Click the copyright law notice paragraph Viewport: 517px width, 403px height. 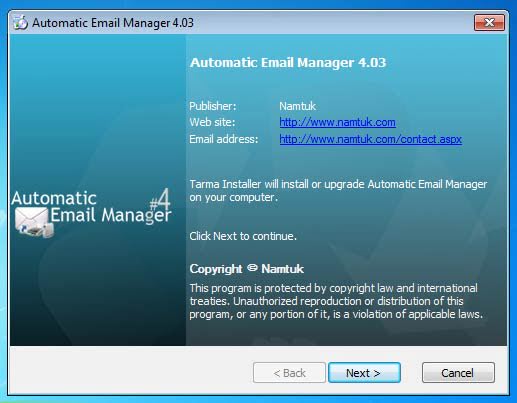(336, 301)
